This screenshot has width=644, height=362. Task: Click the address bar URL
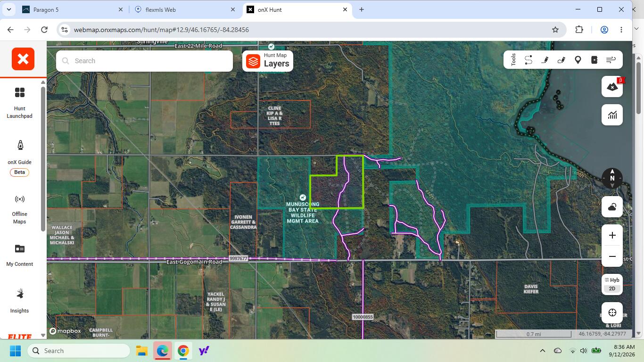coord(161,30)
